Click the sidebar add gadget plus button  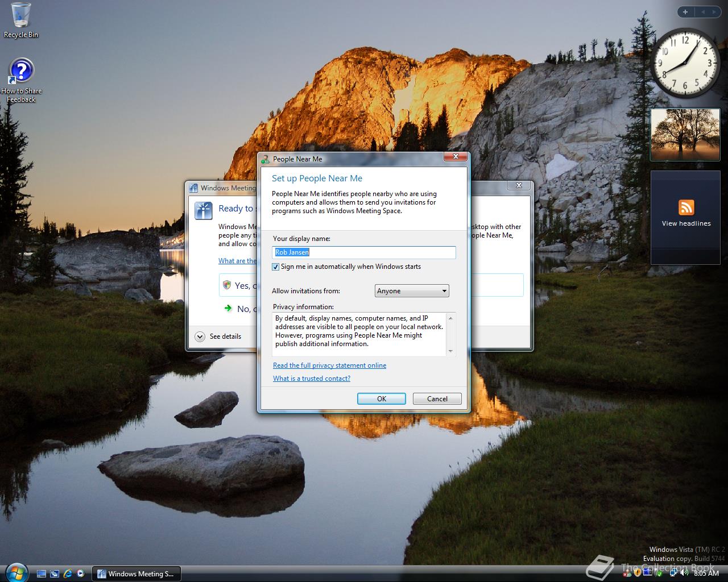point(685,12)
